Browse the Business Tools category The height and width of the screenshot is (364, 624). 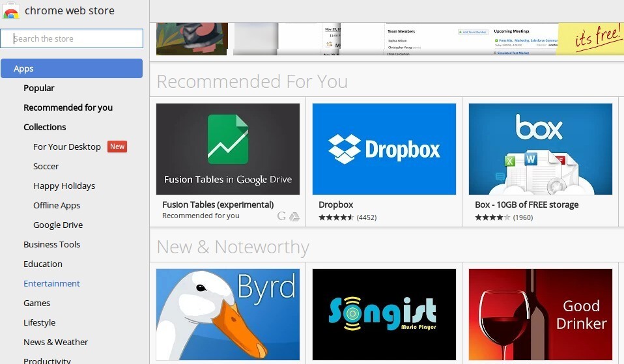pyautogui.click(x=51, y=244)
